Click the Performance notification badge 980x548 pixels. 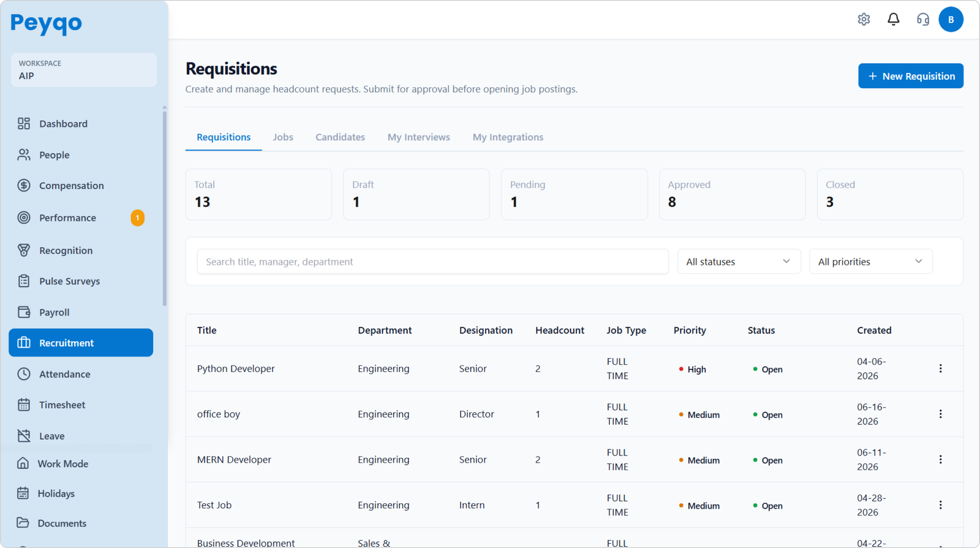pyautogui.click(x=137, y=218)
